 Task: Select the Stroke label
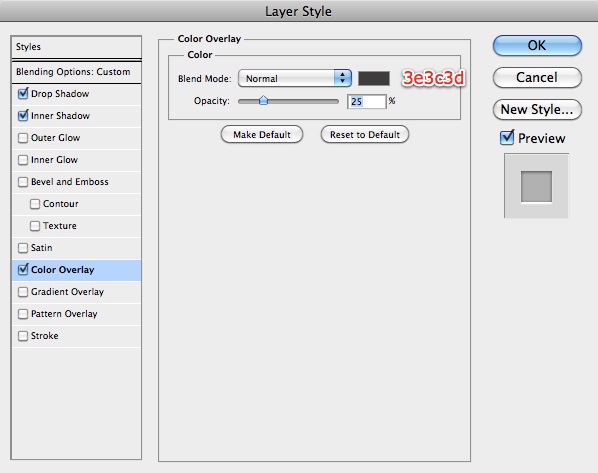pyautogui.click(x=45, y=336)
